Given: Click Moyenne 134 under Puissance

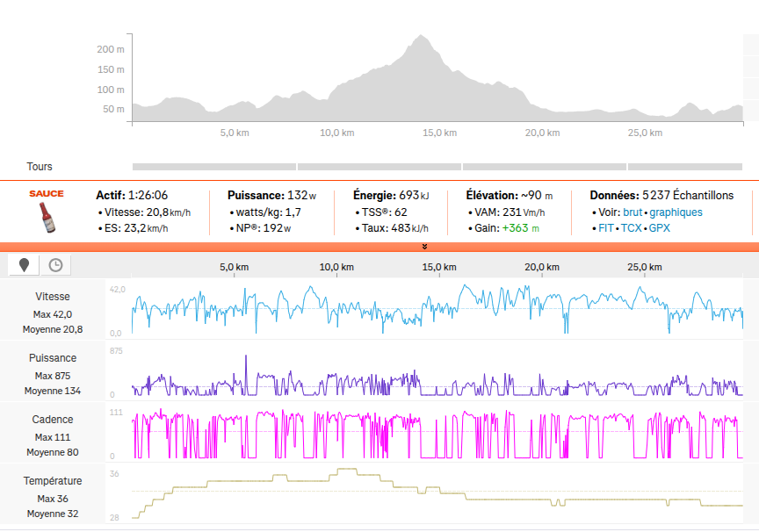Looking at the screenshot, I should tap(53, 391).
